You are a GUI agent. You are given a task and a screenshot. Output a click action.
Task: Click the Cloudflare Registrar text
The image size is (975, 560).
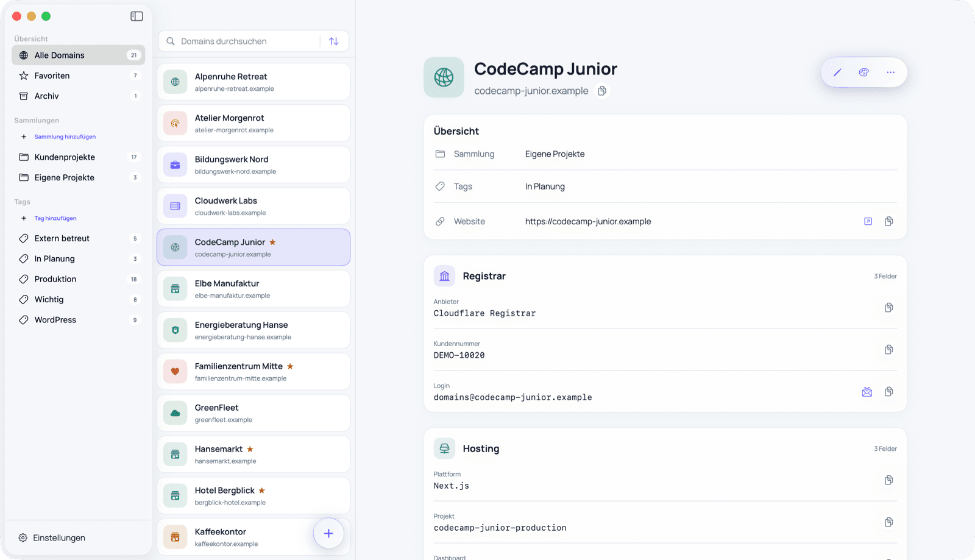(x=484, y=313)
